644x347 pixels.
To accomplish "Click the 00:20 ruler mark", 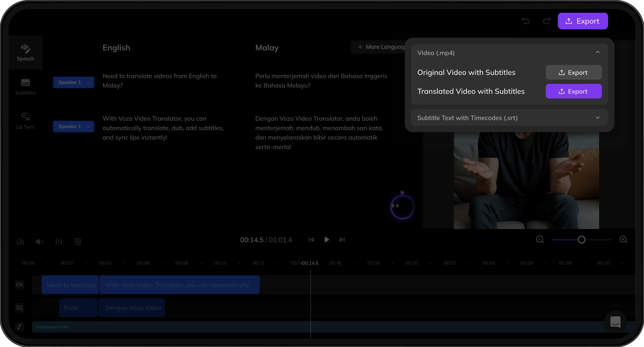I will [x=412, y=263].
